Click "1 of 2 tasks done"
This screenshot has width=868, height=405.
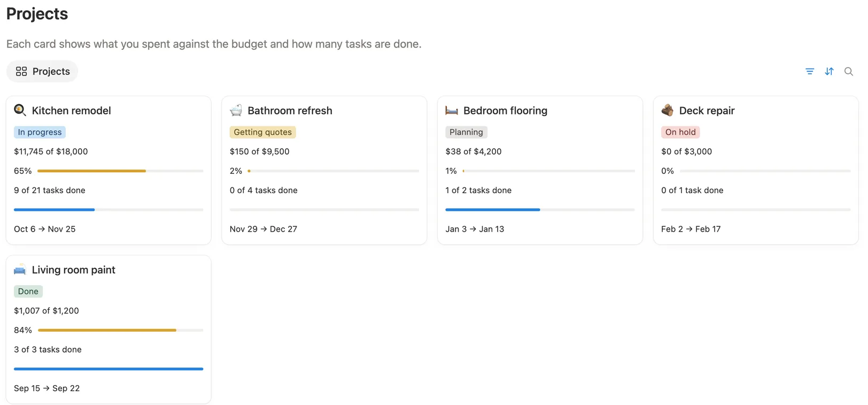478,190
